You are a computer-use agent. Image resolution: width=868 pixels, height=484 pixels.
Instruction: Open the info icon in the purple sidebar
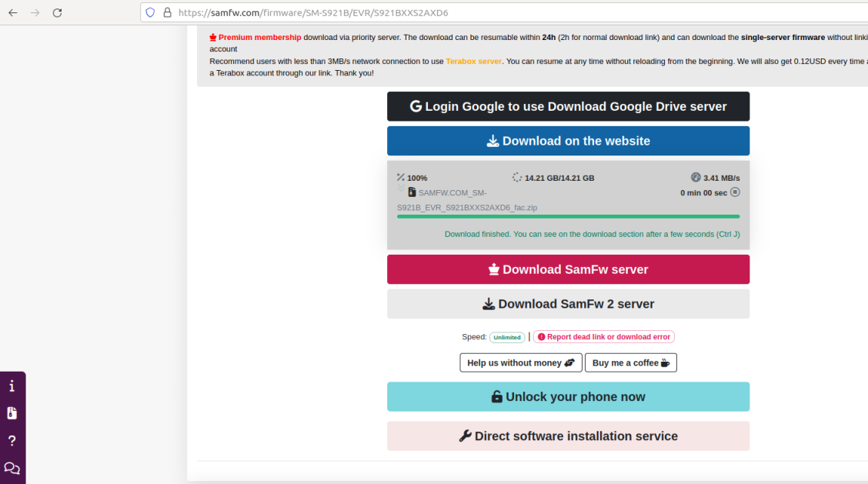pos(12,386)
